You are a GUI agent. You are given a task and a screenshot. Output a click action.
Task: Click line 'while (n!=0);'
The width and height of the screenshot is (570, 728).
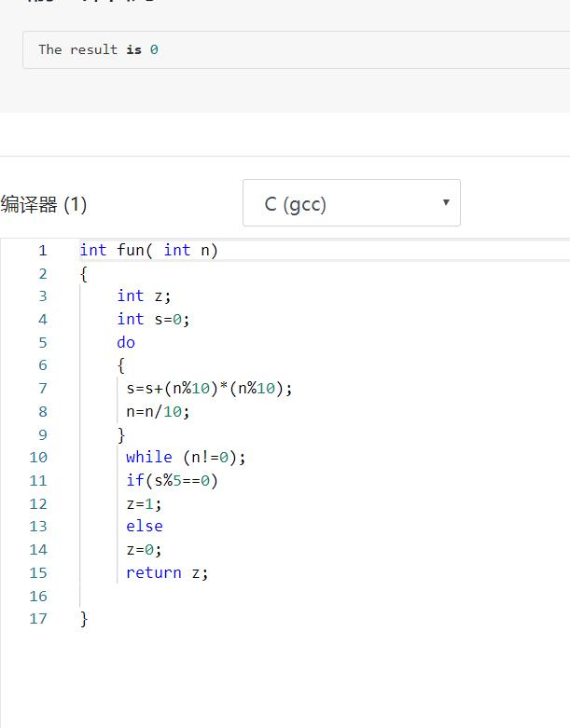point(186,458)
